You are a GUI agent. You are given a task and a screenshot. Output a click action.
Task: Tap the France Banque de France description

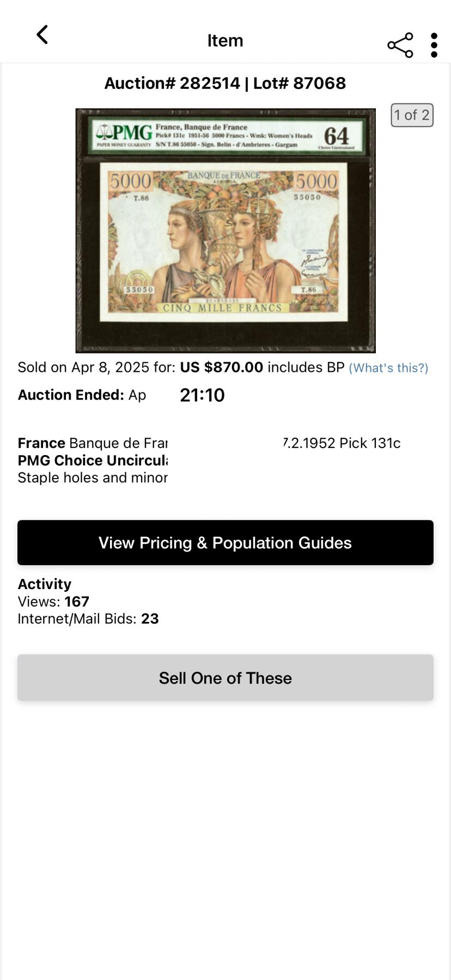(93, 443)
